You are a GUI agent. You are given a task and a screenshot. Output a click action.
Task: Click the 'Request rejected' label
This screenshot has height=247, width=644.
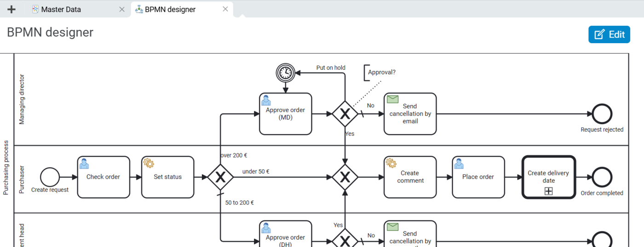click(x=602, y=129)
